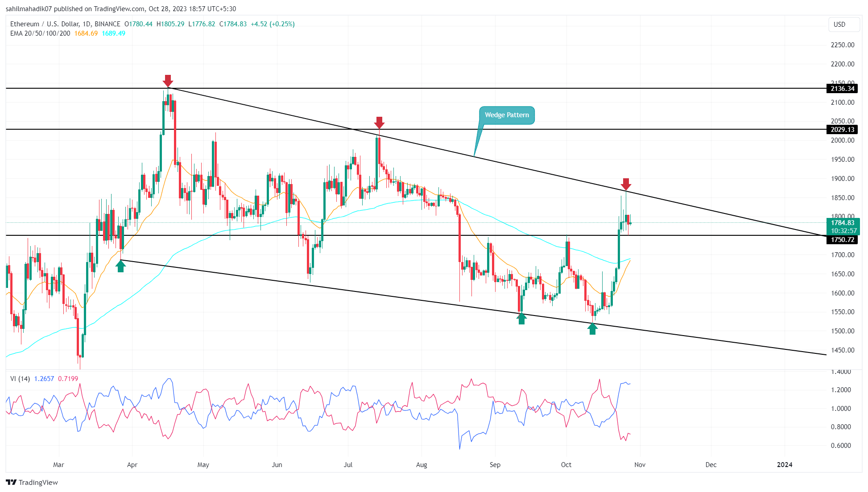Click the VI value 0.7199 in pink
Screen dimensions: 868x492
68,379
